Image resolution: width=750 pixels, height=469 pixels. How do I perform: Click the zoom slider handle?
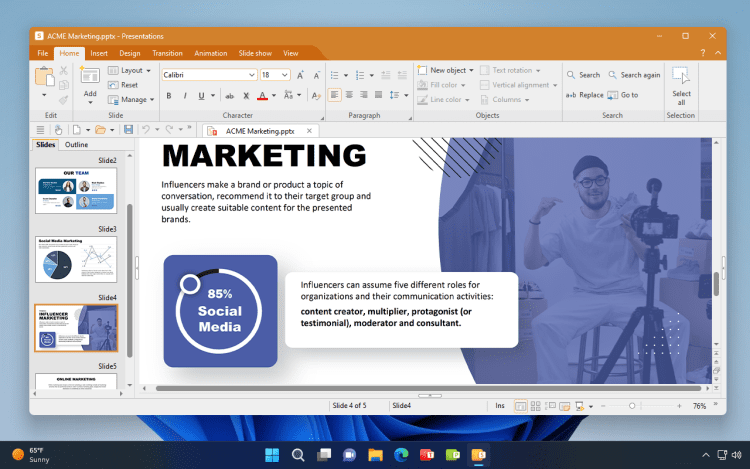tap(632, 406)
